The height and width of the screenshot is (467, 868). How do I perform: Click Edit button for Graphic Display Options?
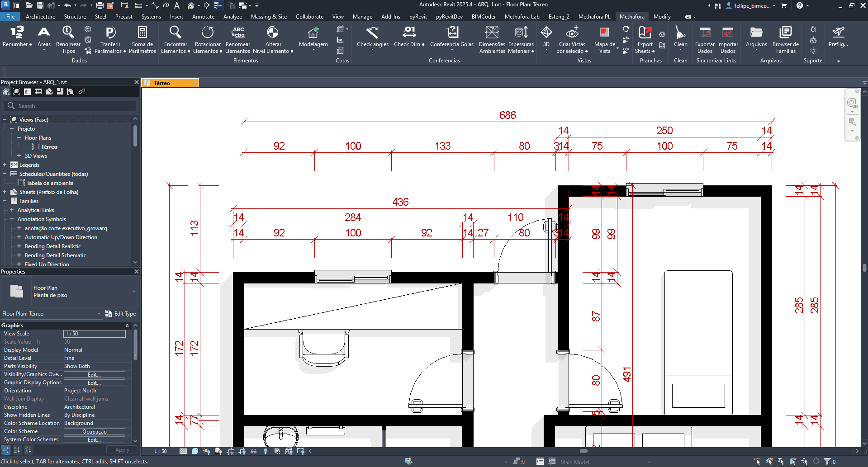[x=94, y=383]
